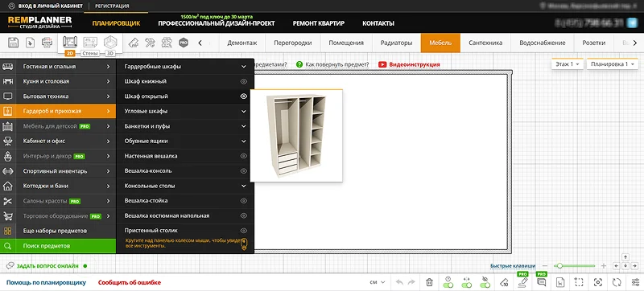Click the redo arrow icon
The width and height of the screenshot is (644, 291).
coord(411,282)
